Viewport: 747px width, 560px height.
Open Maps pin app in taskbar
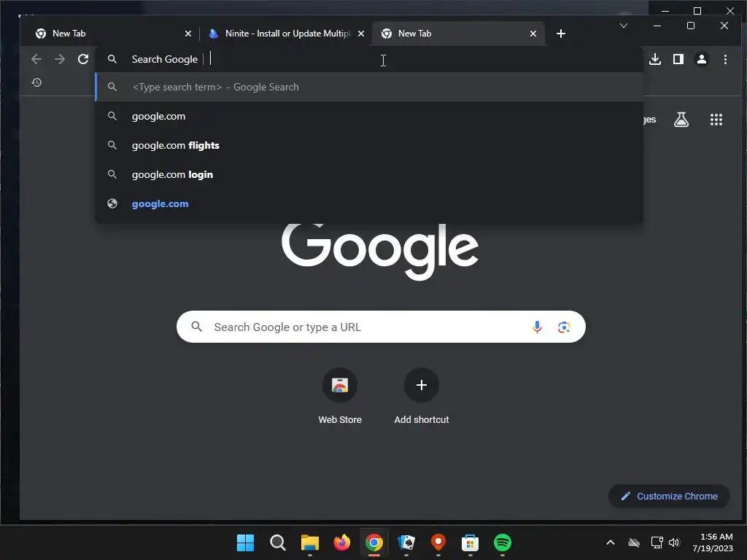(438, 542)
